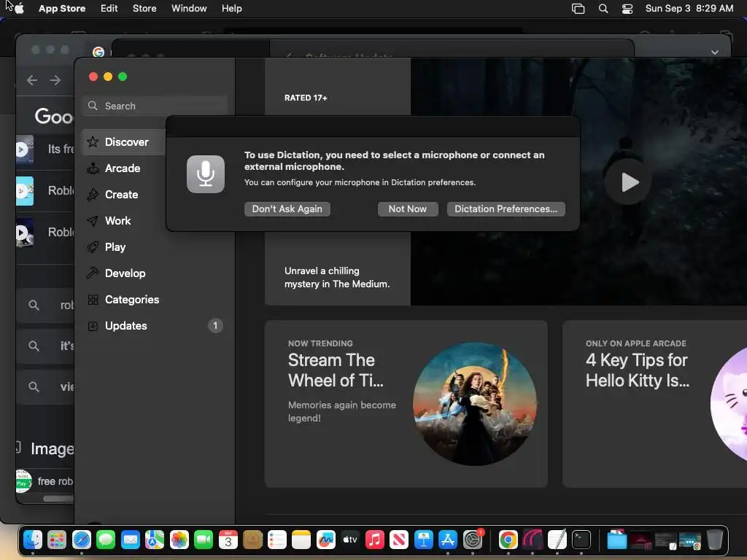Image resolution: width=747 pixels, height=560 pixels.
Task: Open Freeform from the Dock
Action: [326, 540]
